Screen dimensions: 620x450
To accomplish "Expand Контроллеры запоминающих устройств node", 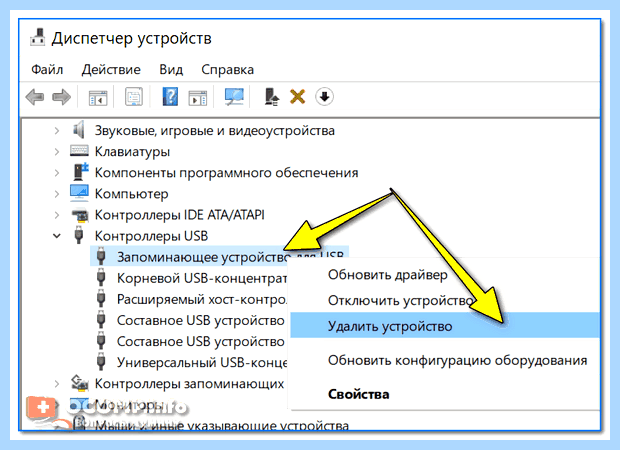I will click(x=57, y=384).
